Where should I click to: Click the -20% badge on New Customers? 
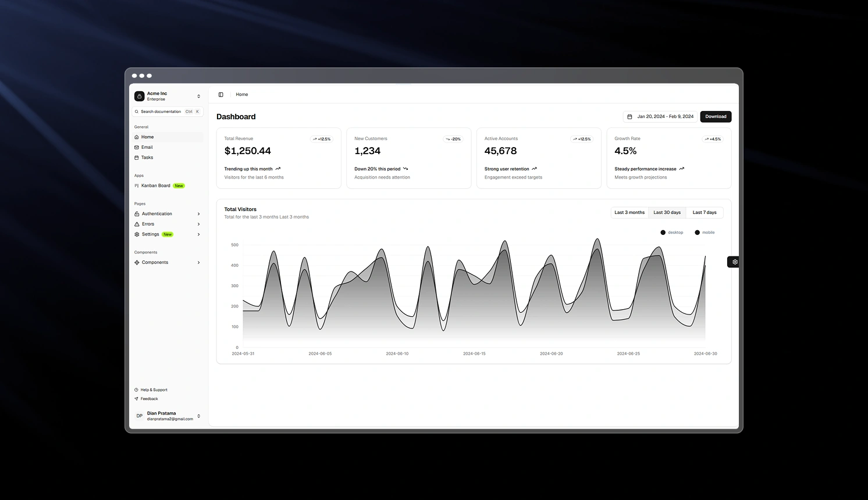(x=453, y=139)
